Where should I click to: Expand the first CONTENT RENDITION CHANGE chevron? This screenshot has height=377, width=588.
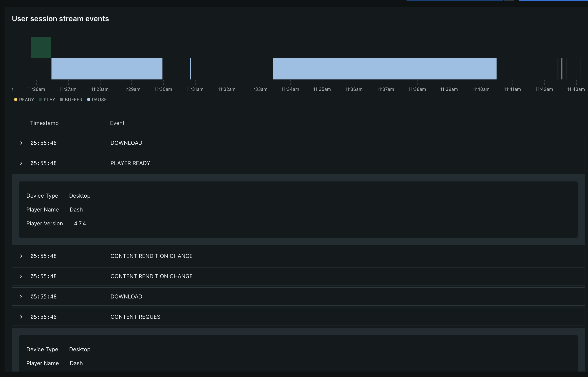(21, 256)
